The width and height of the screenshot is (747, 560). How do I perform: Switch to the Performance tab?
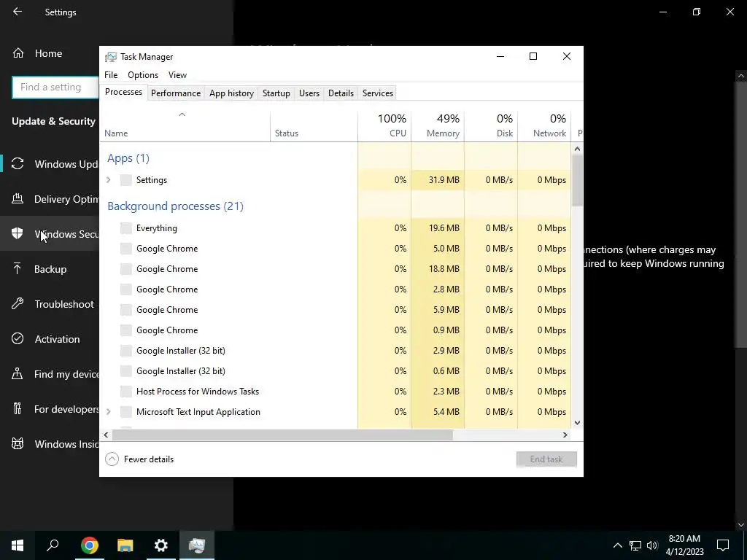point(176,93)
